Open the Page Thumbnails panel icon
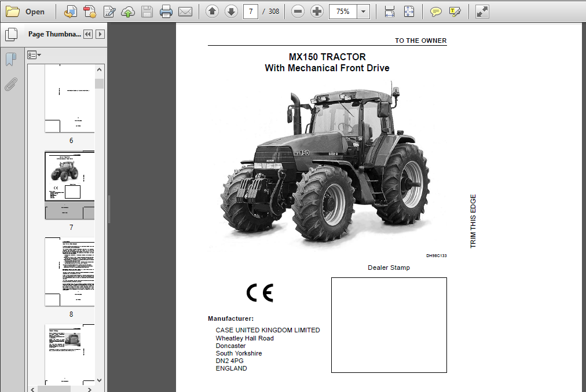 coord(11,34)
